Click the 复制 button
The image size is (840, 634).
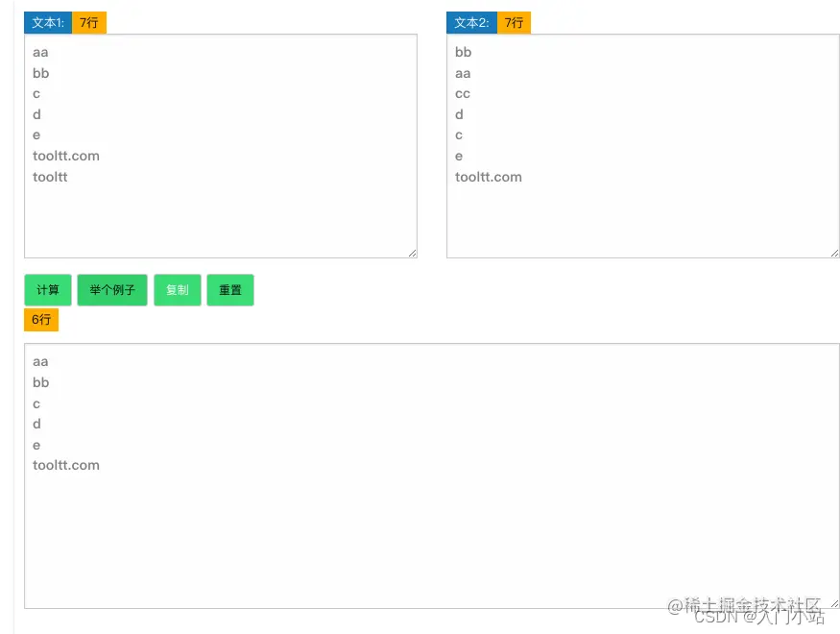178,290
